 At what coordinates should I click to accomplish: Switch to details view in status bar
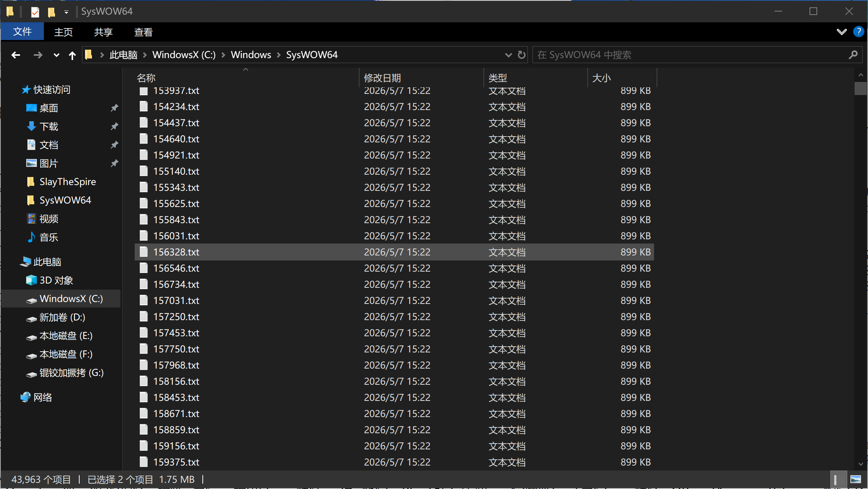click(839, 479)
